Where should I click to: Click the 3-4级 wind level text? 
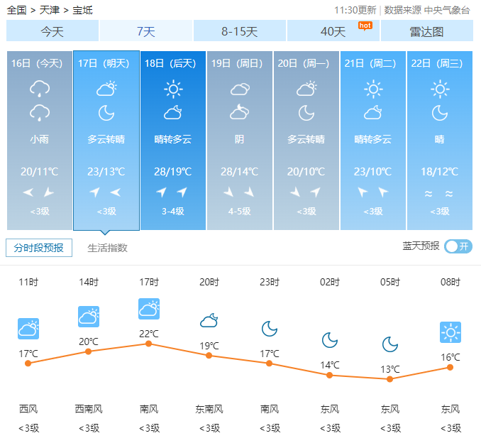click(173, 212)
